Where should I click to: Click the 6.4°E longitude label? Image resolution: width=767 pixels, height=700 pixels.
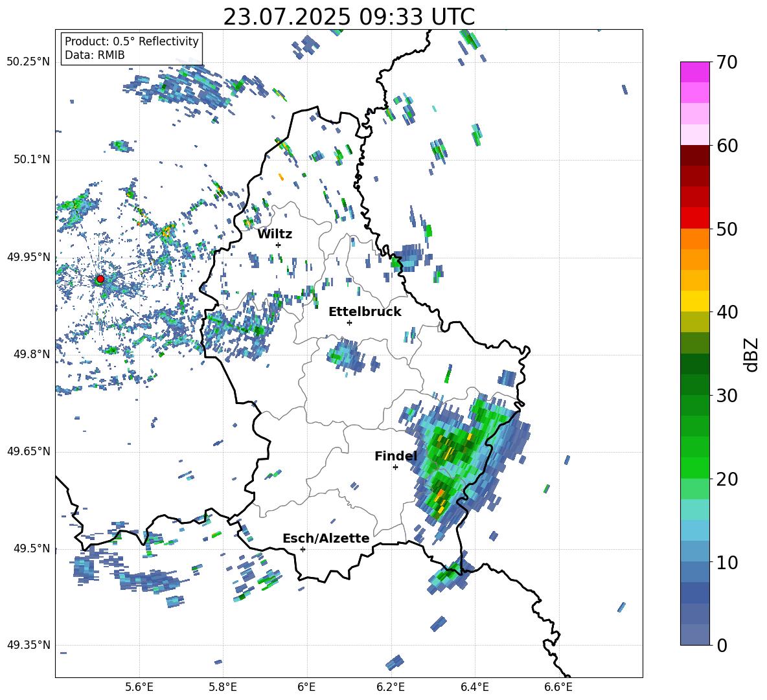coord(474,687)
